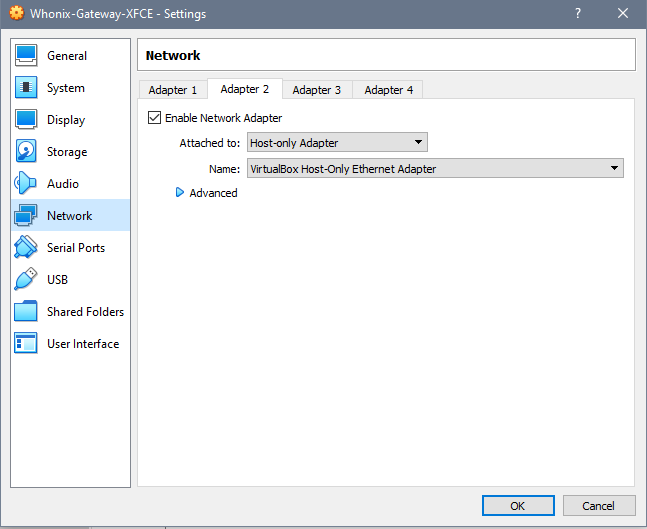Click the Help question mark button
Screen dimensions: 647x529
pyautogui.click(x=577, y=13)
